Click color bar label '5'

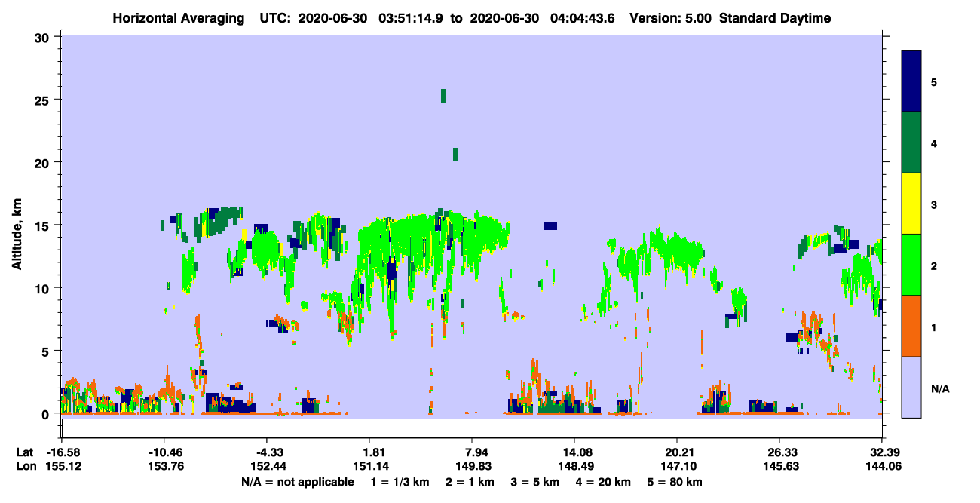coord(934,81)
